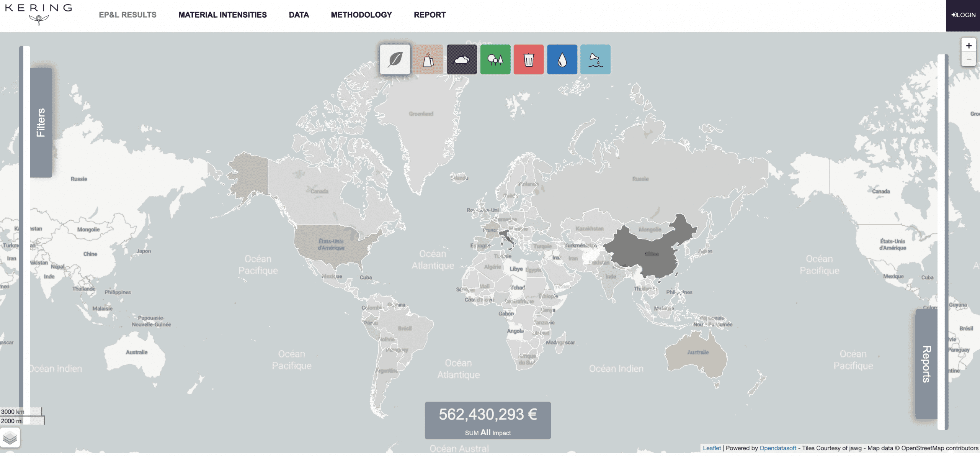Select the blue water drop icon

[x=562, y=60]
